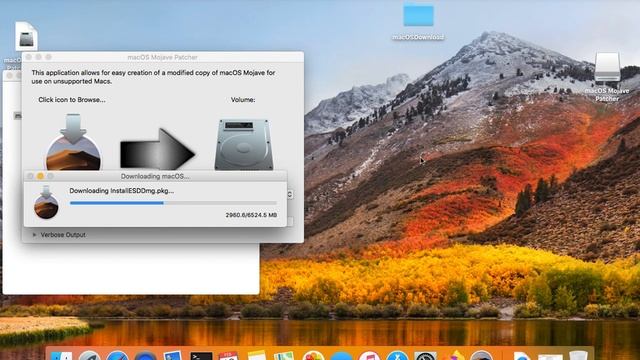Open Finder from the Dock
This screenshot has height=360, width=640.
tap(62, 356)
